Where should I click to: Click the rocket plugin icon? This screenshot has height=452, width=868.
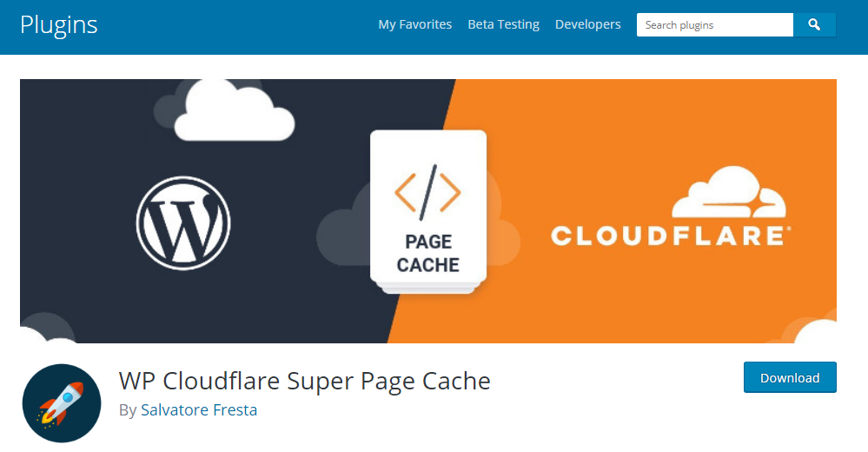tap(62, 403)
